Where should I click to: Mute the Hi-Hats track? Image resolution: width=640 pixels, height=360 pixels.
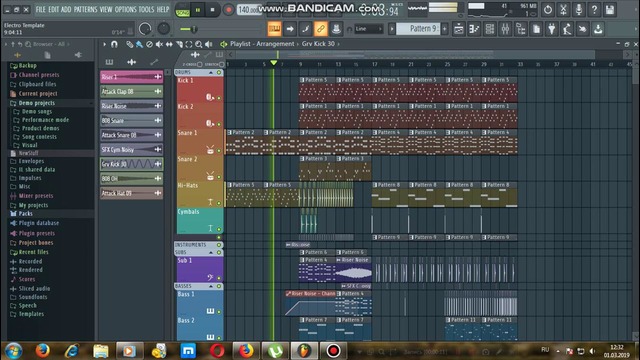pyautogui.click(x=219, y=203)
